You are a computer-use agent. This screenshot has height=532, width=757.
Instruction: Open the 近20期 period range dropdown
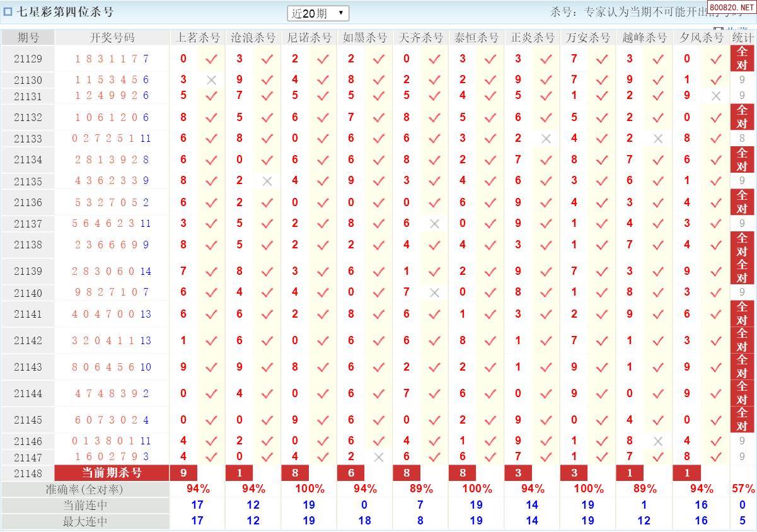click(x=318, y=13)
